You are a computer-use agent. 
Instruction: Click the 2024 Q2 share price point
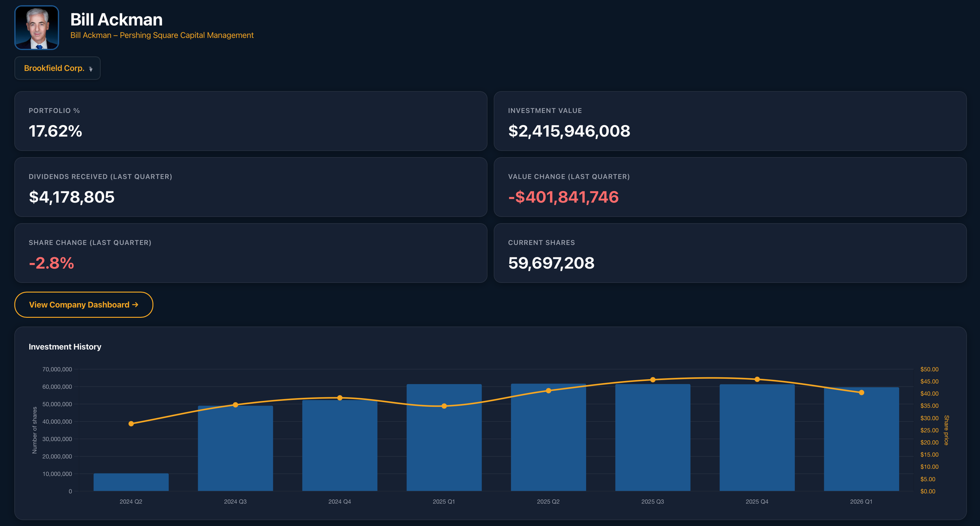(x=131, y=424)
